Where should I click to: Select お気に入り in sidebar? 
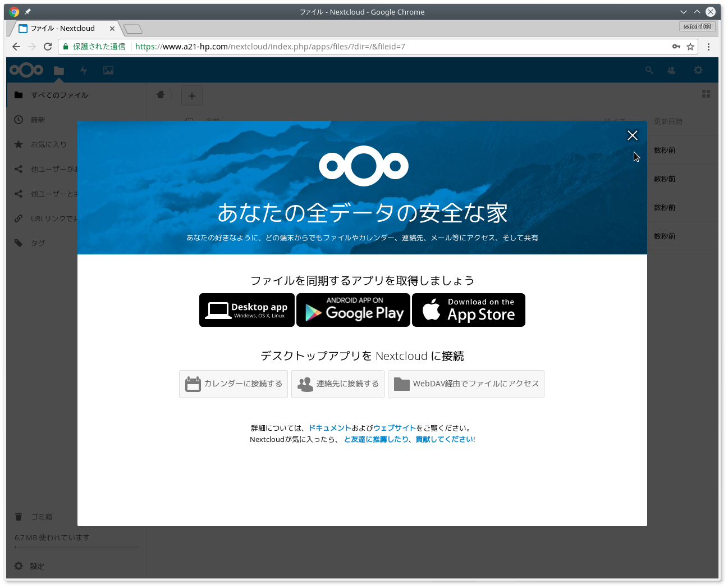click(x=42, y=144)
